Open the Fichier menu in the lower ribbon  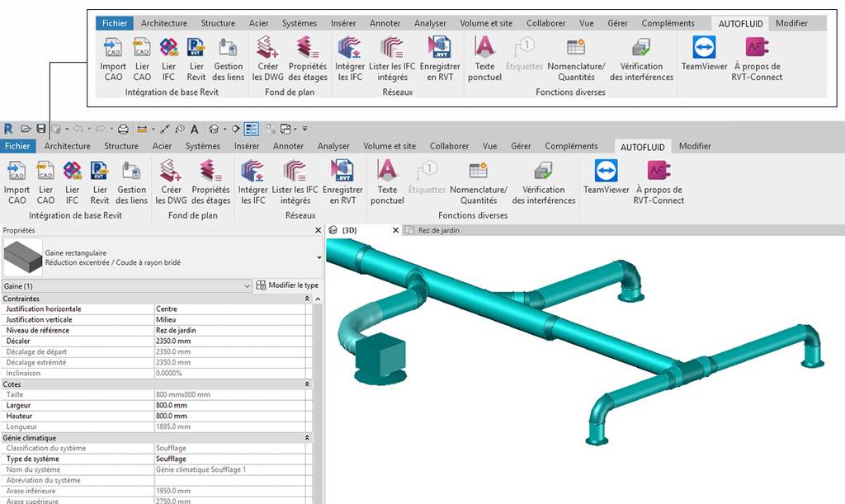pos(17,146)
